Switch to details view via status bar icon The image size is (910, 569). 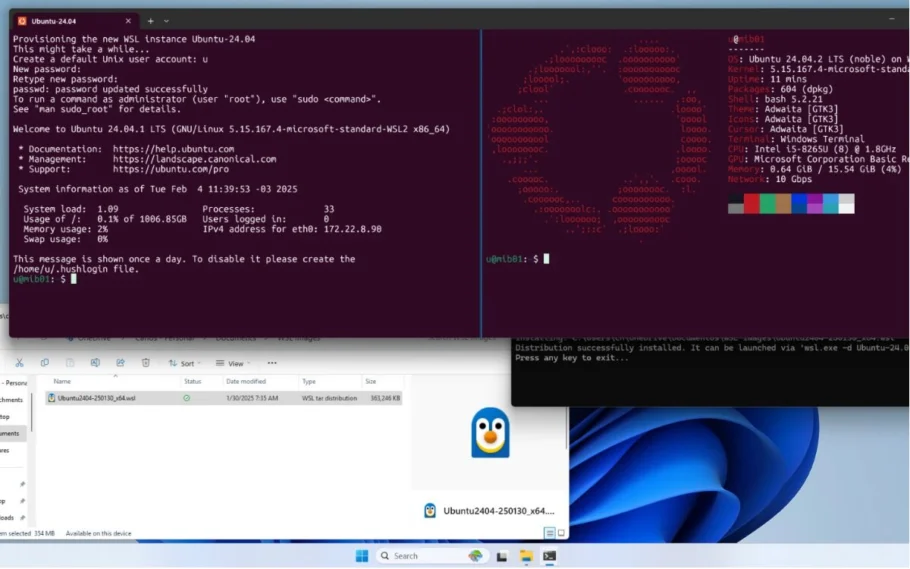pyautogui.click(x=549, y=532)
